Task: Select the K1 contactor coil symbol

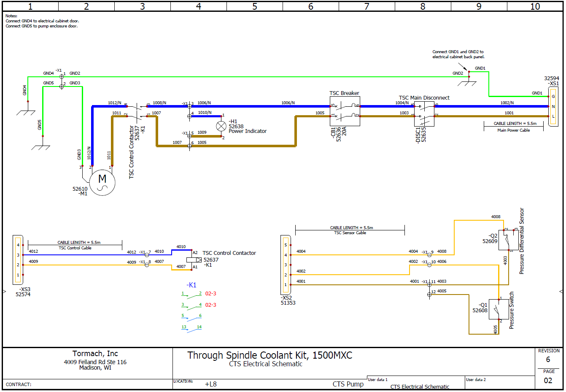Action: point(194,260)
